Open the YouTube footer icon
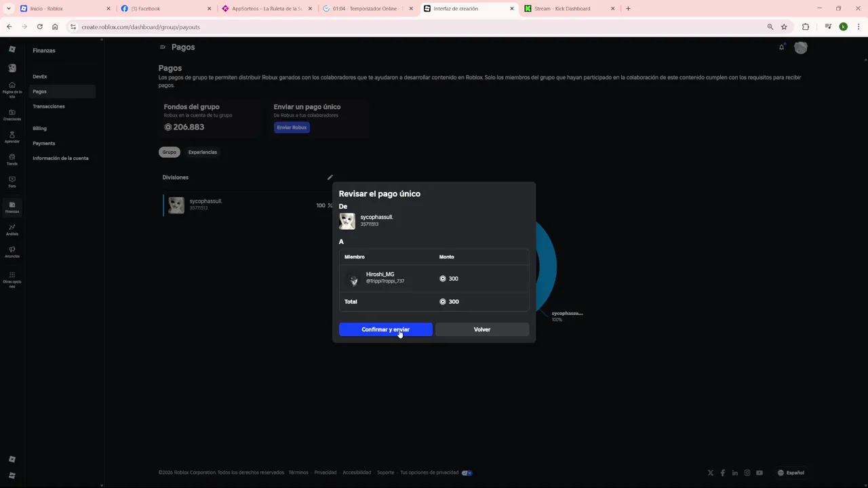Screen dimensions: 868x488 (x=759, y=472)
